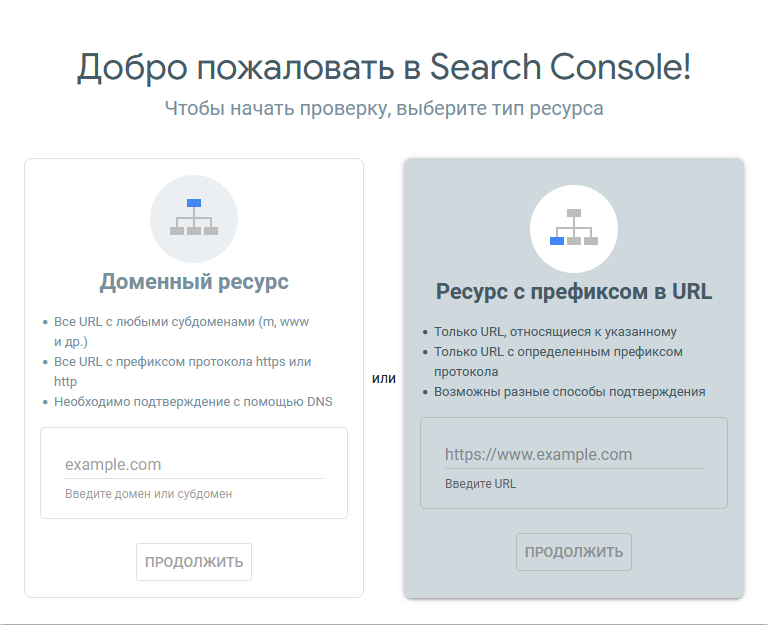
Task: Focus the example.com domain input field
Action: pos(193,464)
